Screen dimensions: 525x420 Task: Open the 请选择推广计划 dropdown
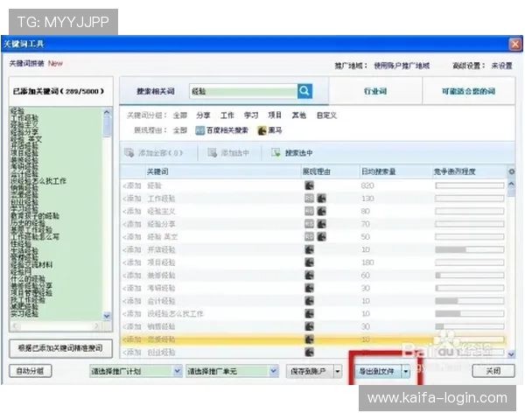tap(136, 371)
